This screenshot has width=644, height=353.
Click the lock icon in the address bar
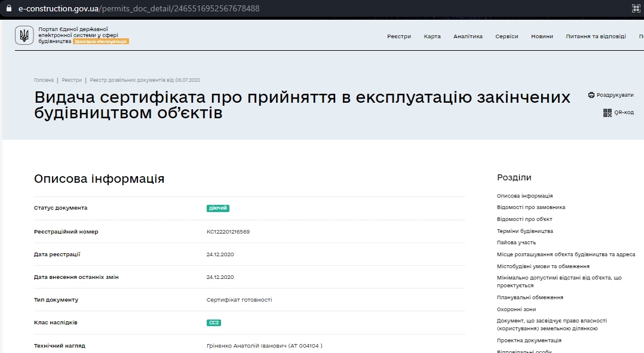pos(8,8)
